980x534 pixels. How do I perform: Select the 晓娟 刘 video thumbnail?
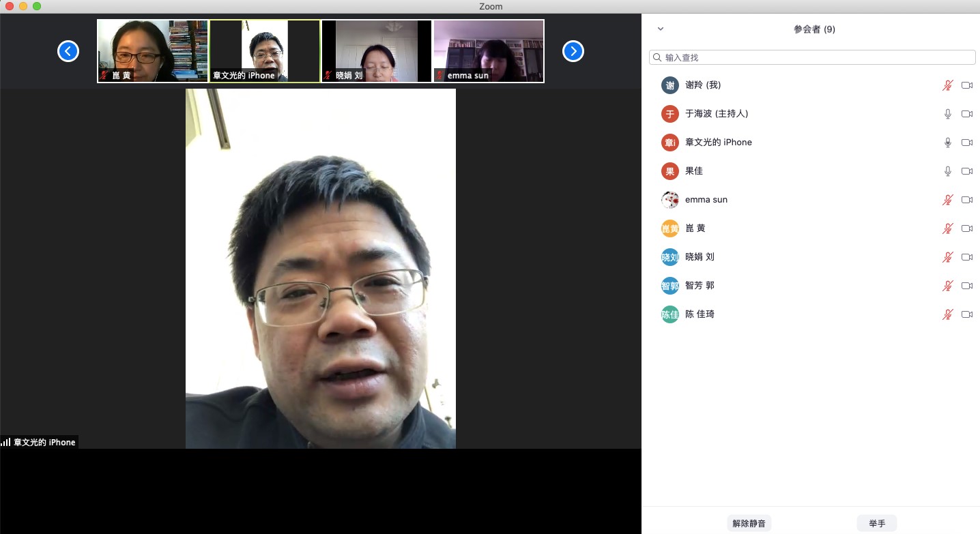377,51
